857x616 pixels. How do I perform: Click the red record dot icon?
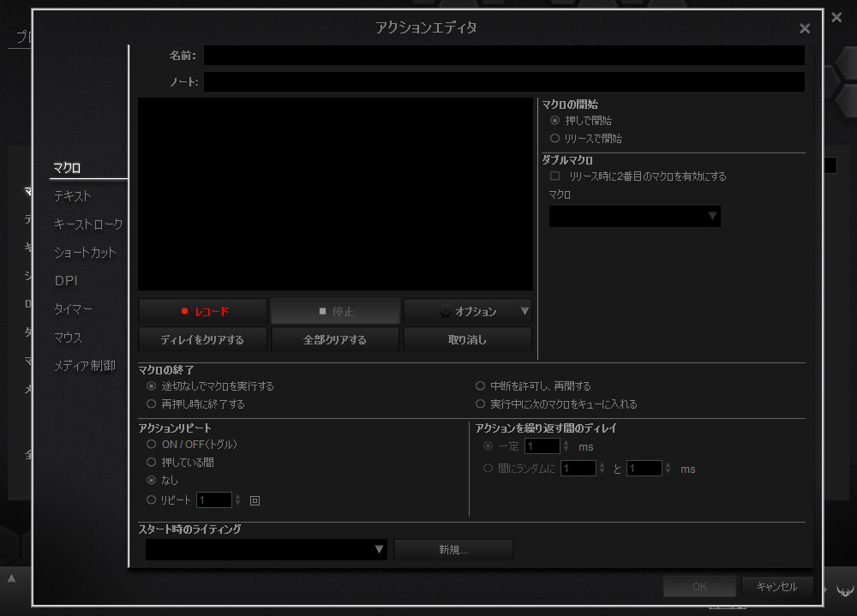[x=185, y=311]
